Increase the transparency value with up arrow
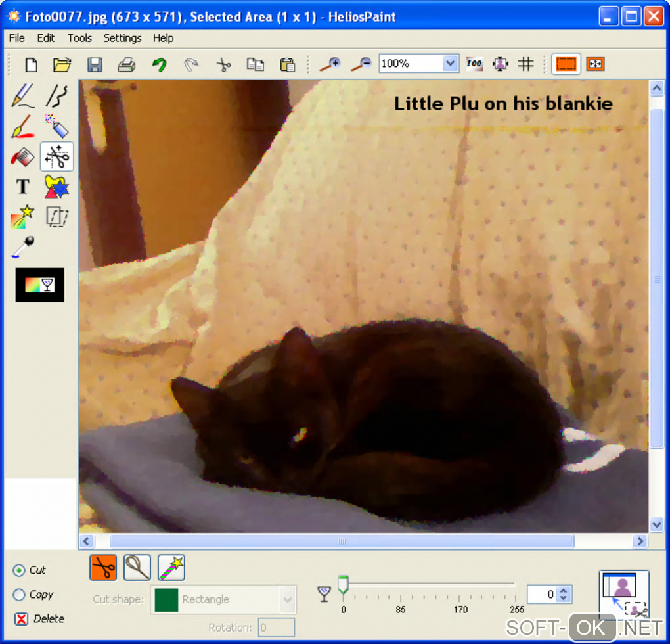The height and width of the screenshot is (644, 670). coord(564,591)
